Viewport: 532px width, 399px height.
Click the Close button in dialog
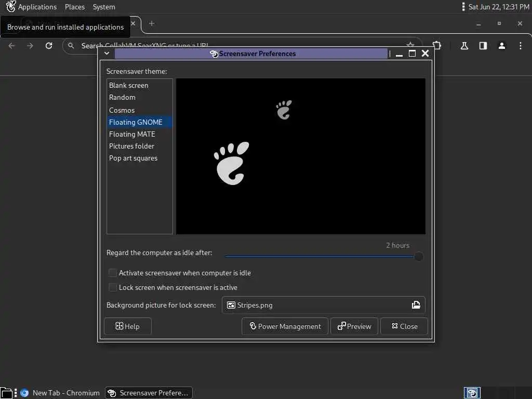coord(404,326)
